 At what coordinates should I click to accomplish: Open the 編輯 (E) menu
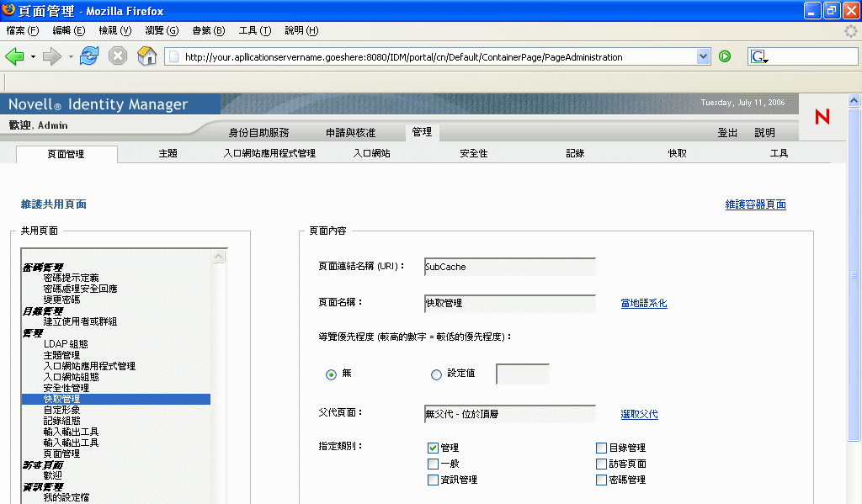point(69,31)
